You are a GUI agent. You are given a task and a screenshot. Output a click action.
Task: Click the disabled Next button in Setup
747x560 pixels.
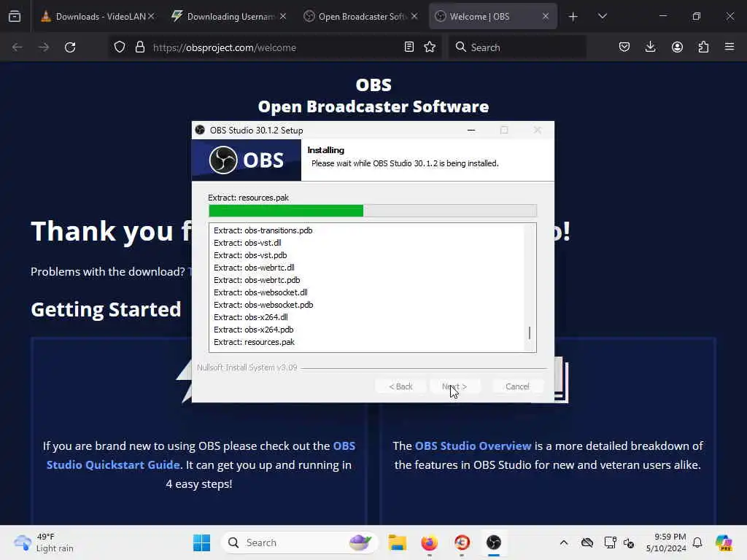454,386
